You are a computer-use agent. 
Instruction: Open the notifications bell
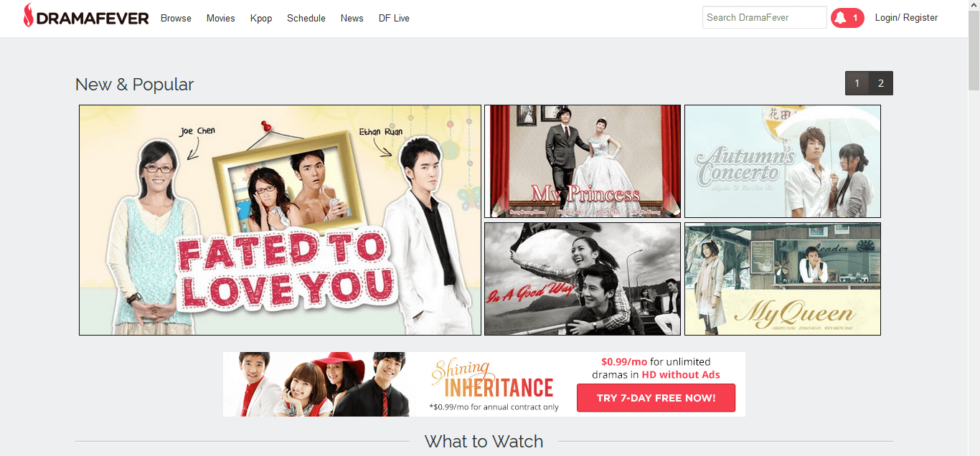839,17
